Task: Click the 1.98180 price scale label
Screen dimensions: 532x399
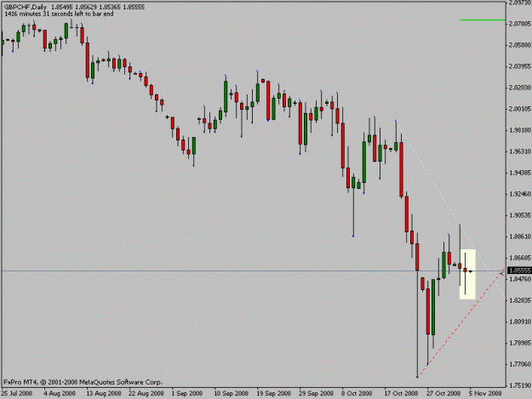Action: point(520,130)
